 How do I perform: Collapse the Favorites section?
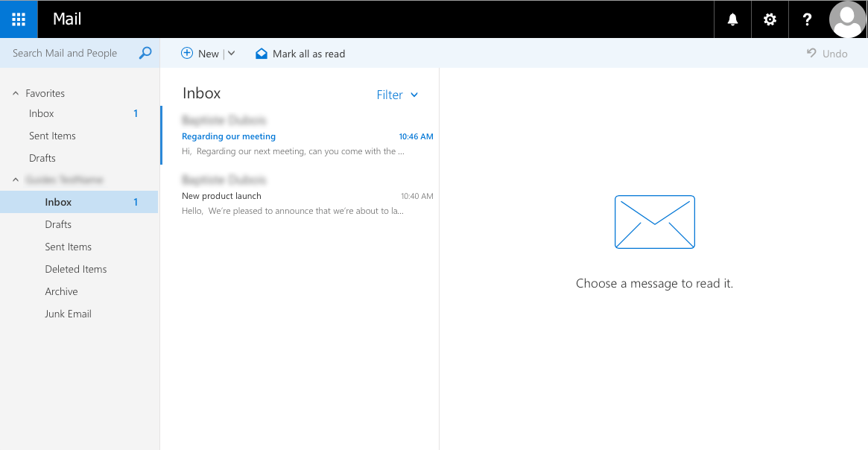(16, 93)
